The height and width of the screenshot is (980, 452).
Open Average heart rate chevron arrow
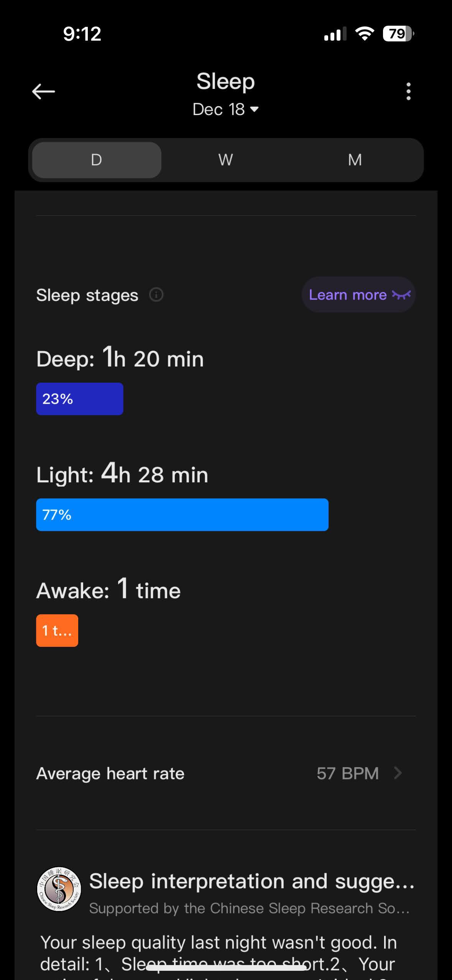[398, 773]
